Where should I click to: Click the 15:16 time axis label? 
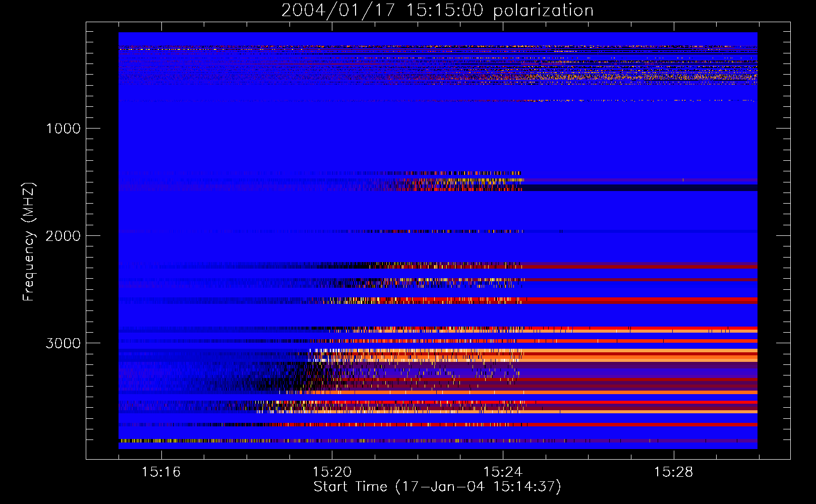(x=161, y=472)
